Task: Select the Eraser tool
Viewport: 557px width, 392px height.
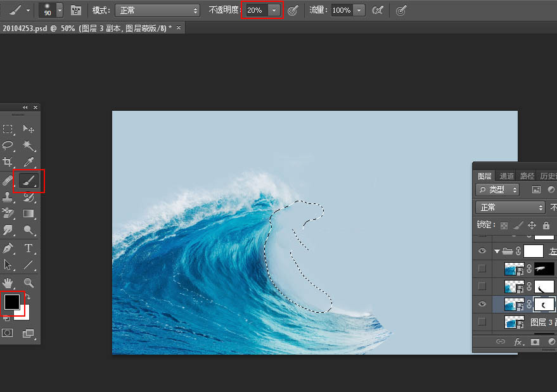Action: (x=8, y=213)
